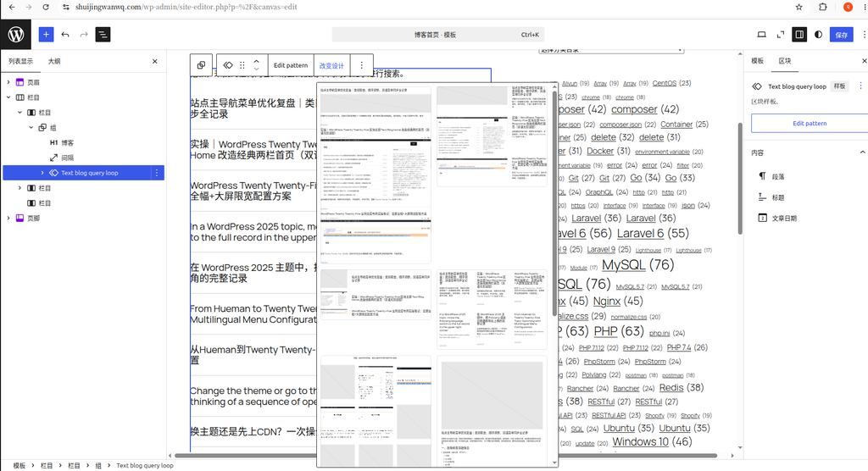Click the 模板 breadcrumb in footer

click(x=19, y=465)
